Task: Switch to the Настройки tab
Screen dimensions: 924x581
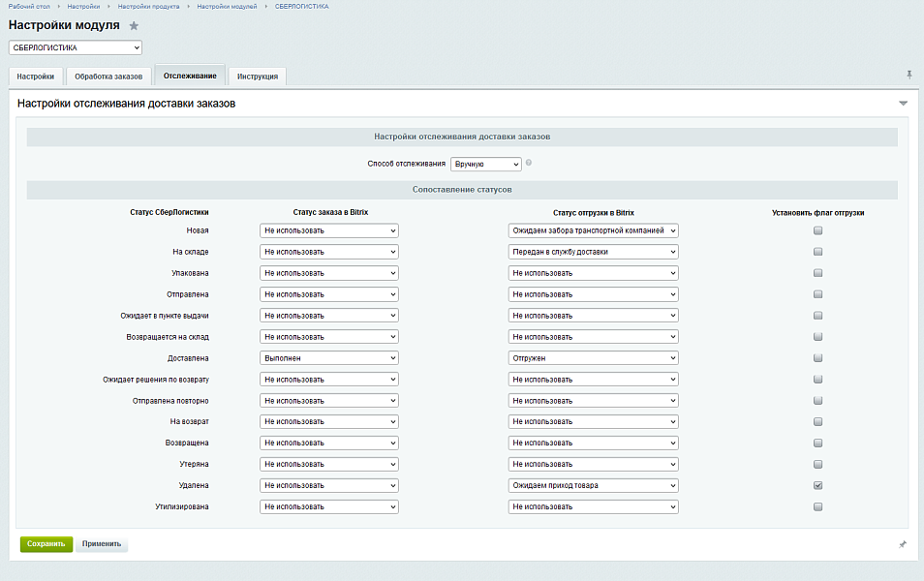Action: tap(36, 76)
